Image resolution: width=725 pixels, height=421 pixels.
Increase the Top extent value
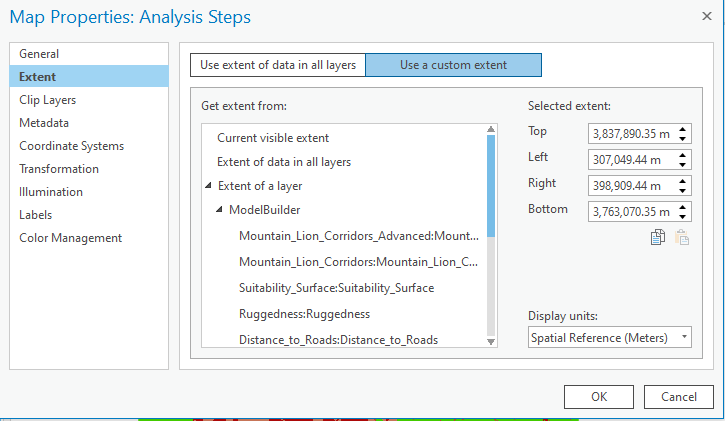(x=682, y=129)
